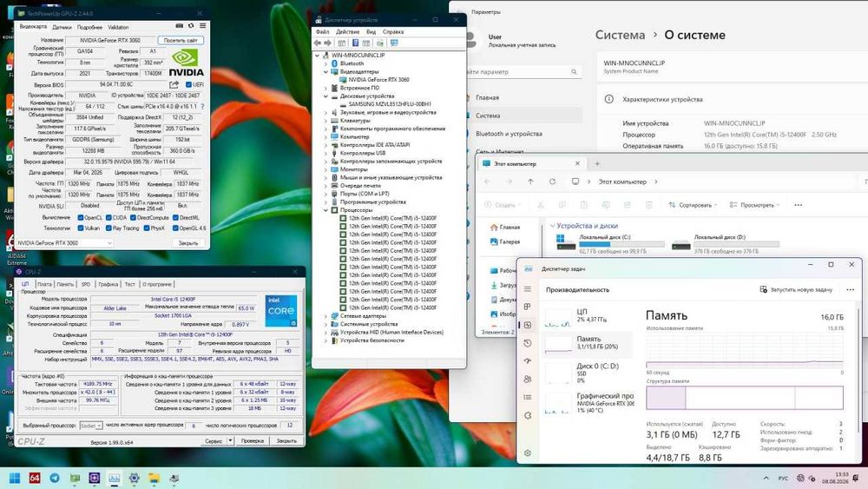The height and width of the screenshot is (489, 868).
Task: Click Закрыть button in GPU-Z
Action: click(188, 243)
